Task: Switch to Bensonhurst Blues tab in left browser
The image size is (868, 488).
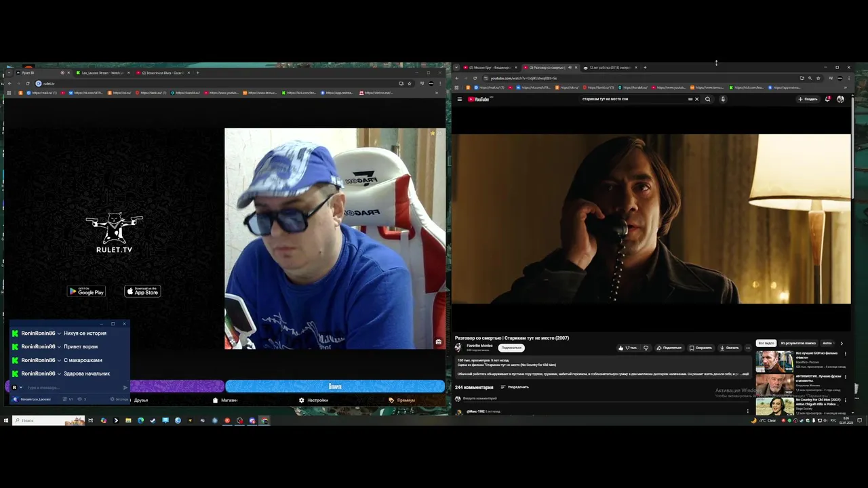Action: (x=163, y=73)
